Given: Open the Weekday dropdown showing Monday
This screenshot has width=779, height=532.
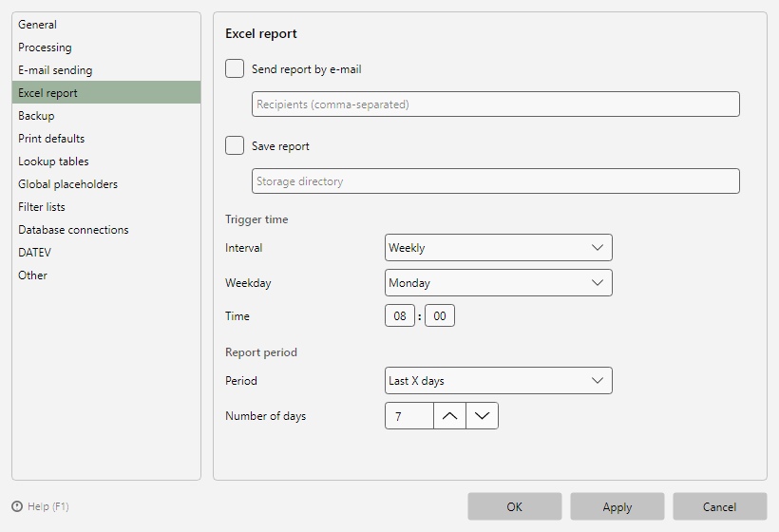Looking at the screenshot, I should 499,283.
